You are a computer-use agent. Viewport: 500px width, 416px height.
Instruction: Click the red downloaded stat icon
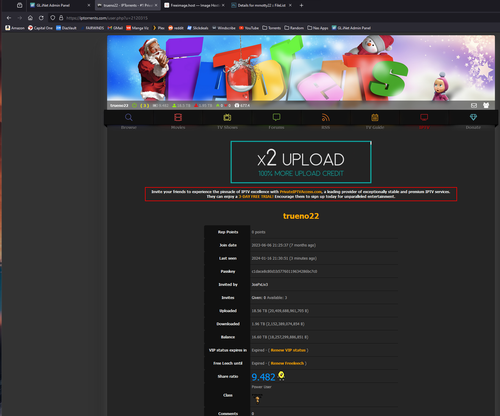(196, 106)
